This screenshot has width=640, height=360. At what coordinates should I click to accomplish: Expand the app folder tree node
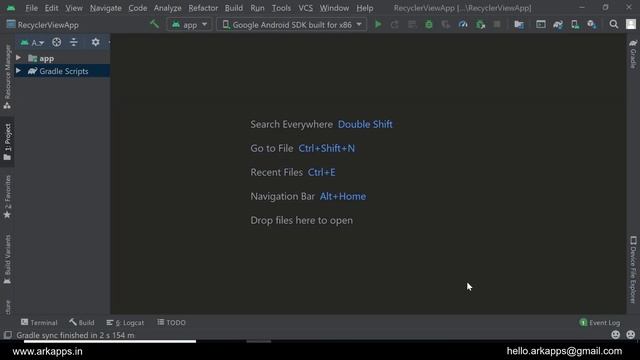tap(18, 58)
